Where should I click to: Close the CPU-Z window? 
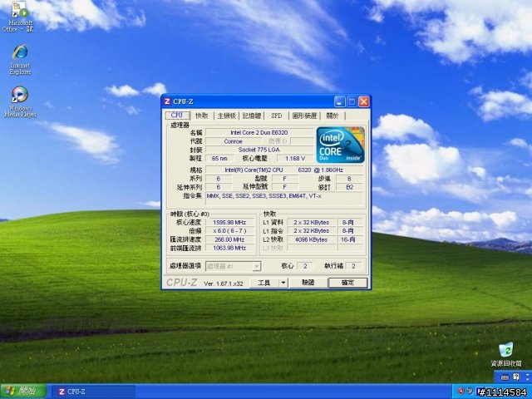(364, 101)
